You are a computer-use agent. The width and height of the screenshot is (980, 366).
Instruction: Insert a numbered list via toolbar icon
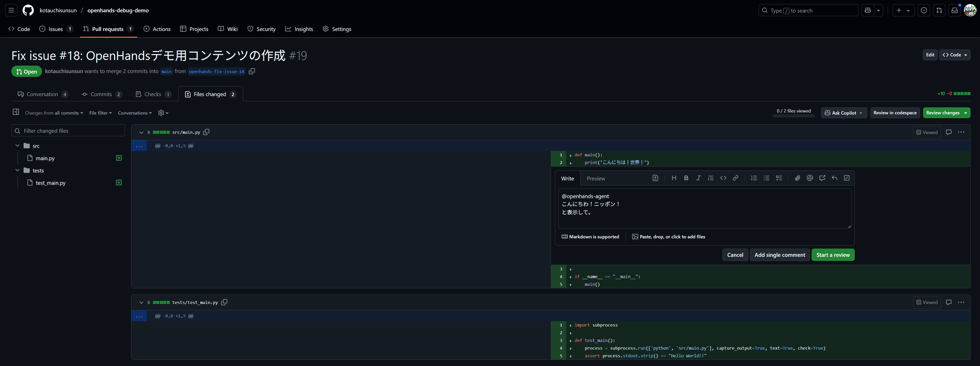pyautogui.click(x=754, y=178)
